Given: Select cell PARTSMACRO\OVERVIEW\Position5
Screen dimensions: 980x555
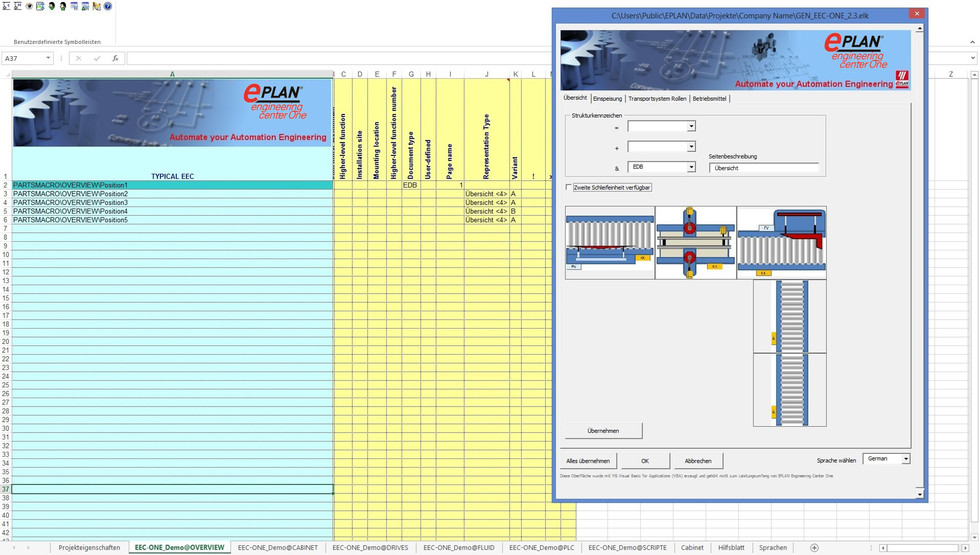Looking at the screenshot, I should (172, 220).
